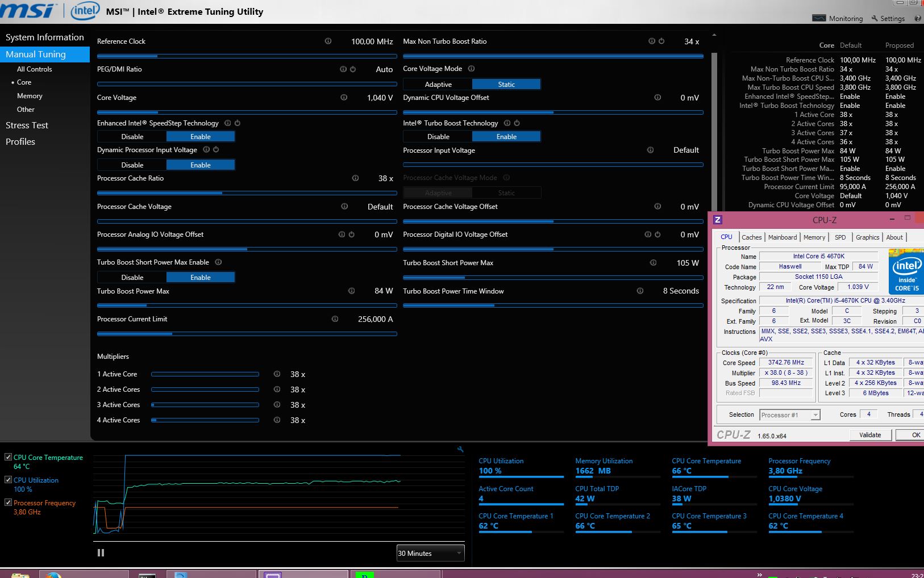Open the PEG/DMI Ratio Auto value dropdown
924x578 pixels.
[x=384, y=69]
